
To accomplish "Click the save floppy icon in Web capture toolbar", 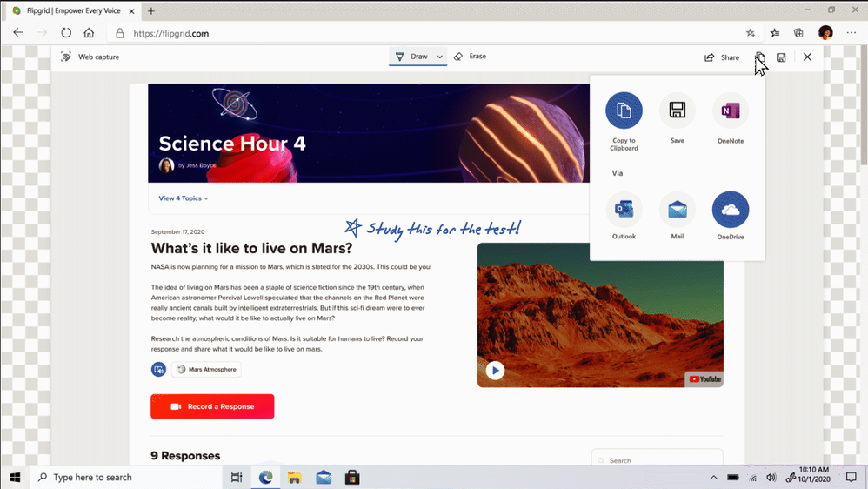I will tap(781, 57).
